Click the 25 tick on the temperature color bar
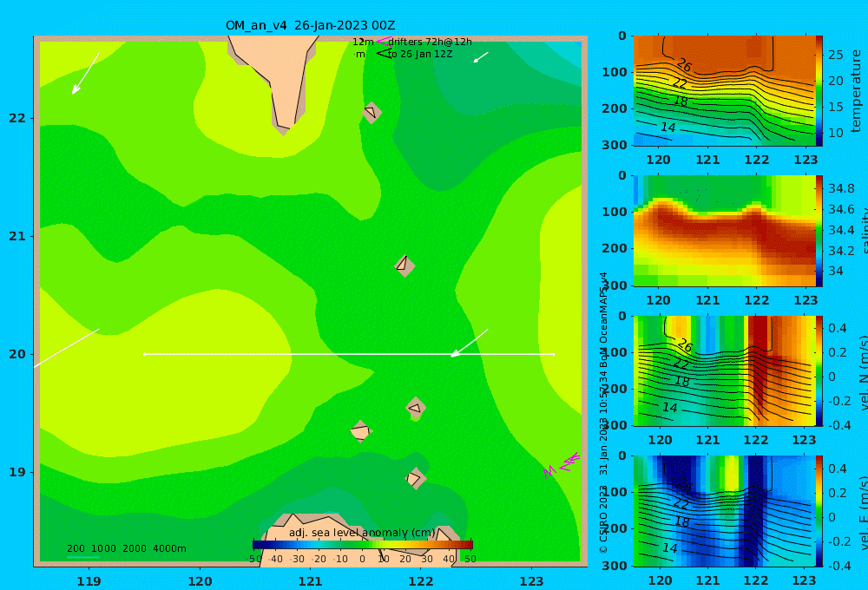 (836, 55)
